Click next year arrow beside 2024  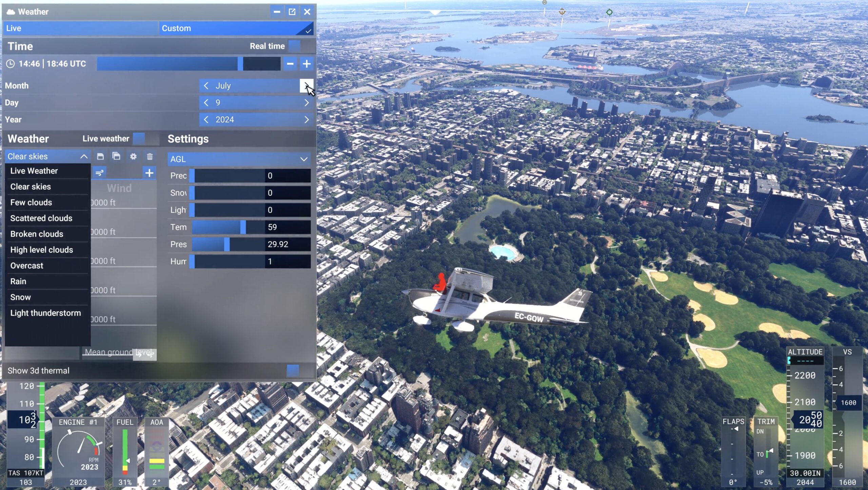click(x=307, y=120)
